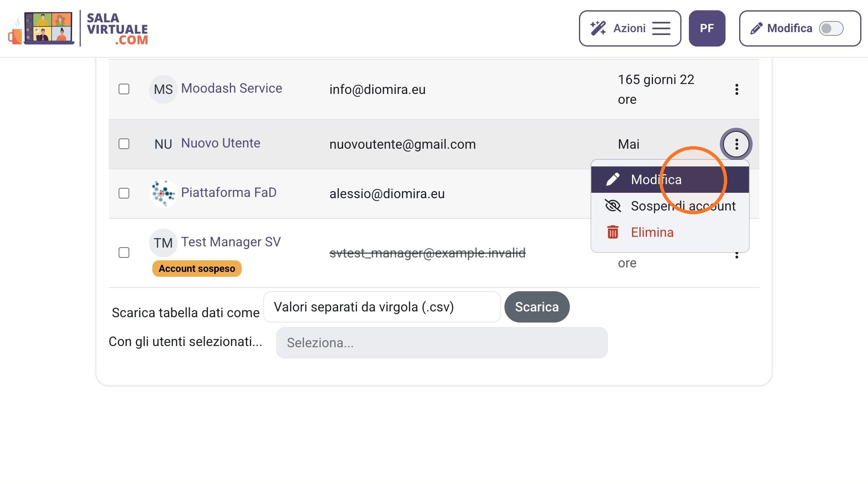Select the Piattaforma FaD row checkbox
The height and width of the screenshot is (484, 868).
click(124, 193)
